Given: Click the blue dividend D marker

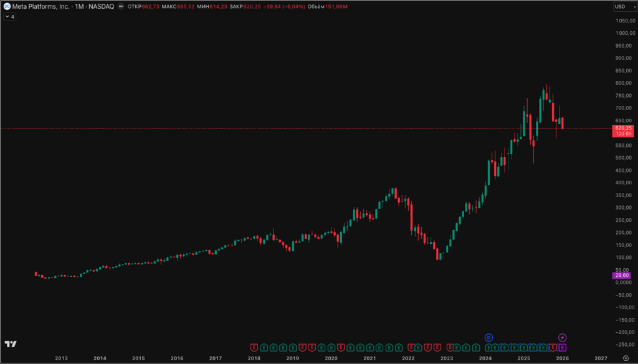Looking at the screenshot, I should click(x=489, y=337).
